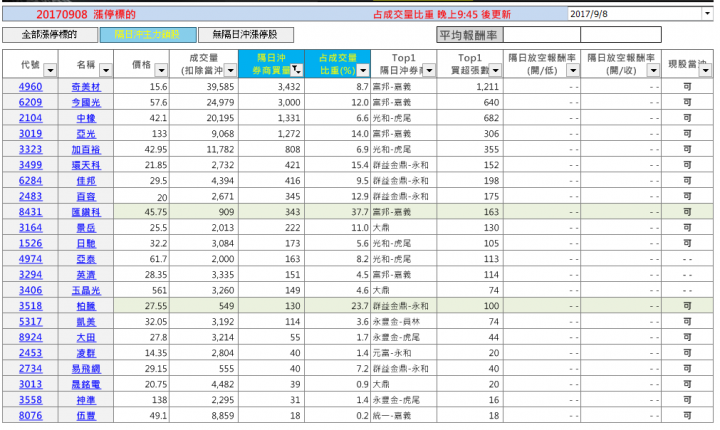Image resolution: width=720 pixels, height=430 pixels.
Task: Open stock code link 6284
Action: [x=30, y=181]
